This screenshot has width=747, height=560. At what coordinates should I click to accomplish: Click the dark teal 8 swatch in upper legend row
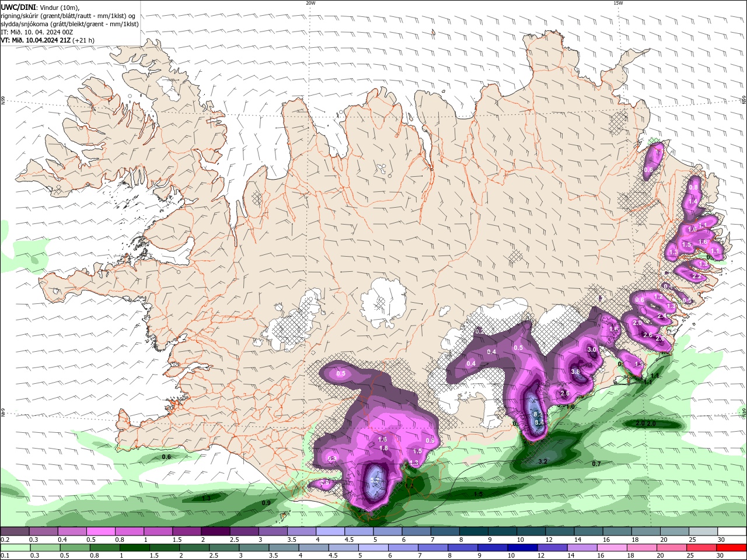click(x=473, y=531)
